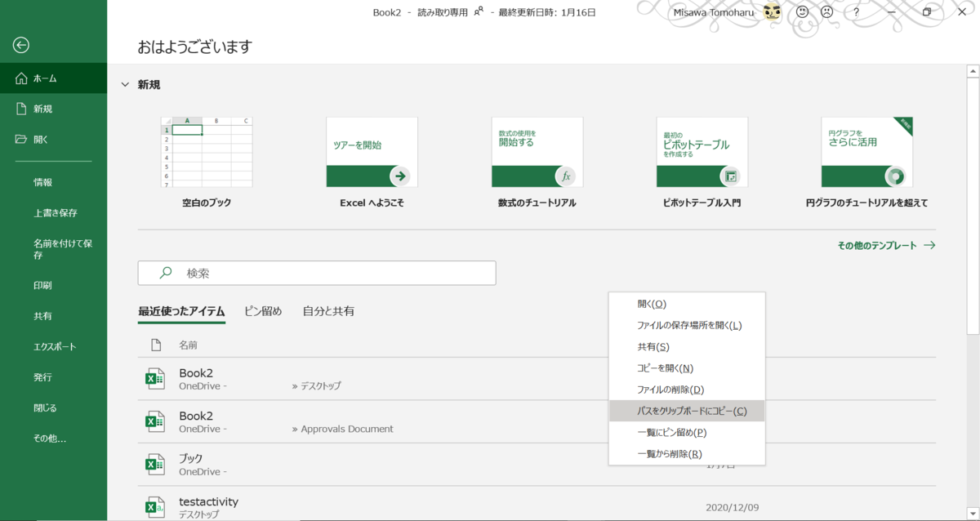Select 開く in the left sidebar
Screen dimensions: 980x521
(53, 139)
